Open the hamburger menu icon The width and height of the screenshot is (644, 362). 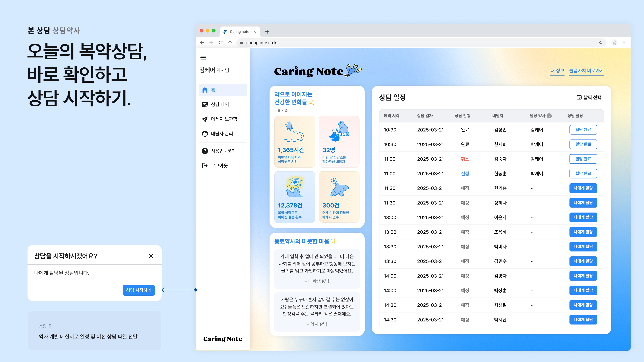203,58
